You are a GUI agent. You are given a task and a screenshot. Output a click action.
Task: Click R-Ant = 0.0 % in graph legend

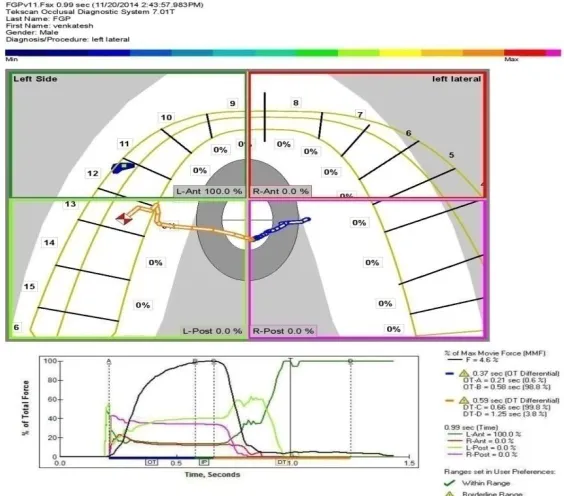click(490, 441)
